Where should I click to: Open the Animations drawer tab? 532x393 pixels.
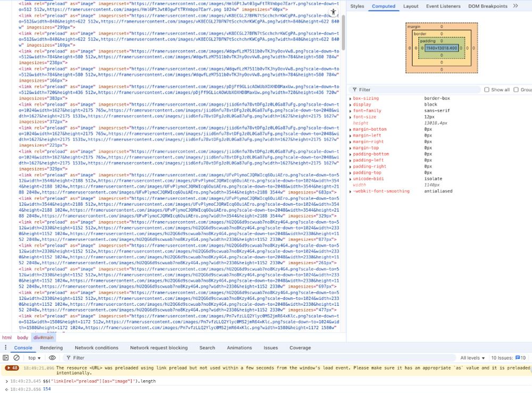point(239,348)
